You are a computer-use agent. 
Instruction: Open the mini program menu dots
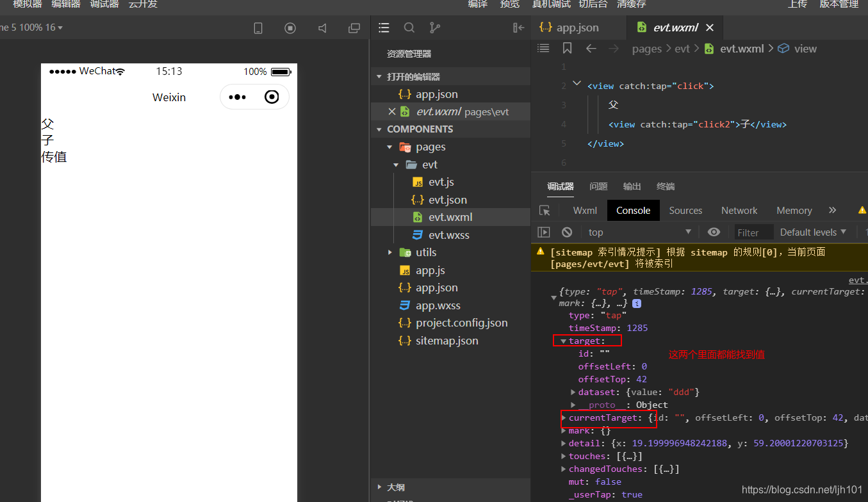pos(237,97)
